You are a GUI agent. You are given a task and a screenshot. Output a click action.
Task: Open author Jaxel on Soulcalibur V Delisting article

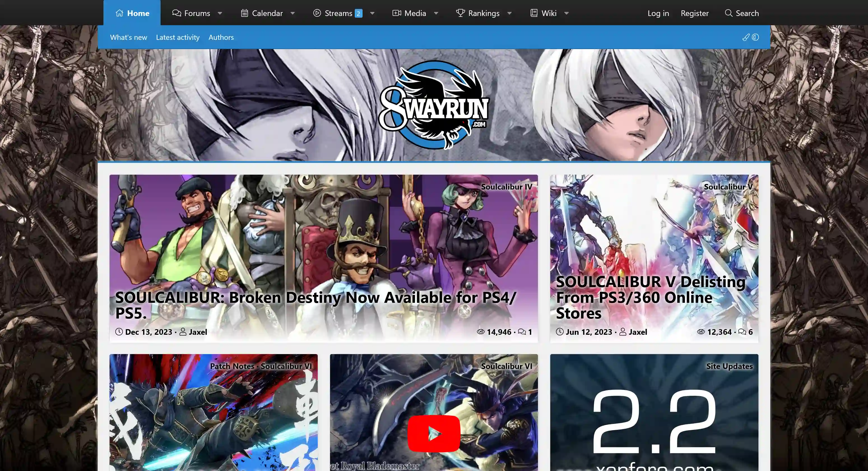(638, 332)
